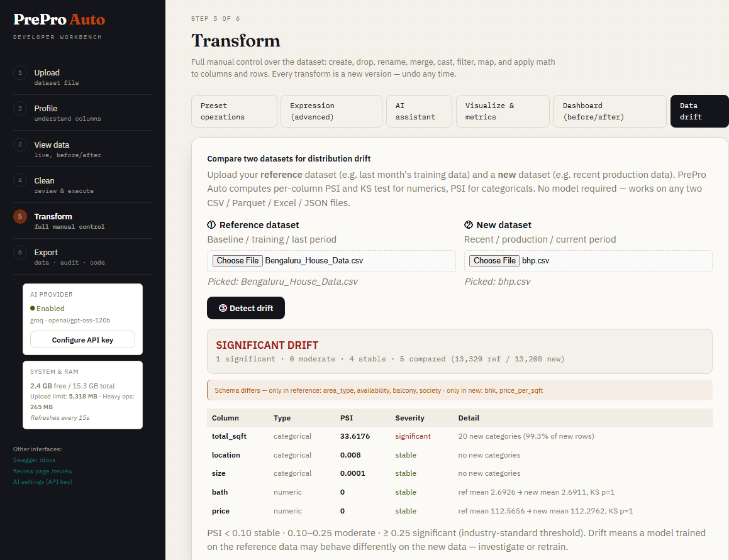Click the bath detail with mean 2.6926
The image size is (729, 560).
click(x=536, y=492)
